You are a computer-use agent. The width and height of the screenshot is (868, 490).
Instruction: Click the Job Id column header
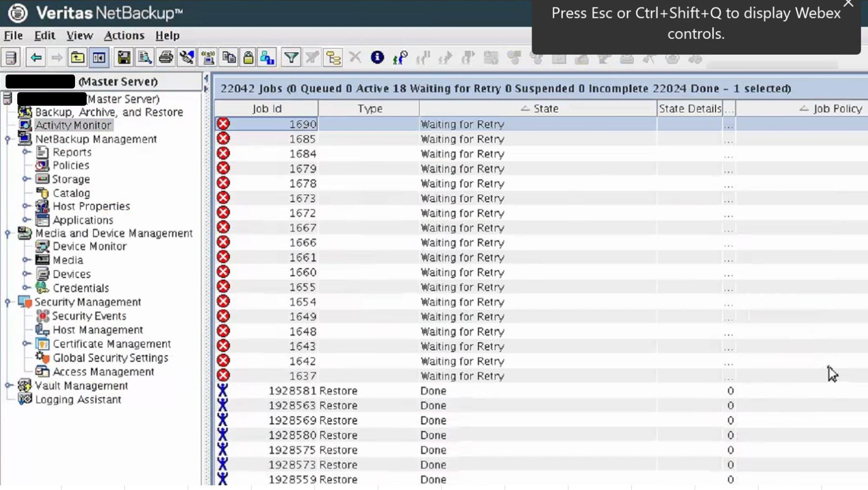tap(267, 109)
